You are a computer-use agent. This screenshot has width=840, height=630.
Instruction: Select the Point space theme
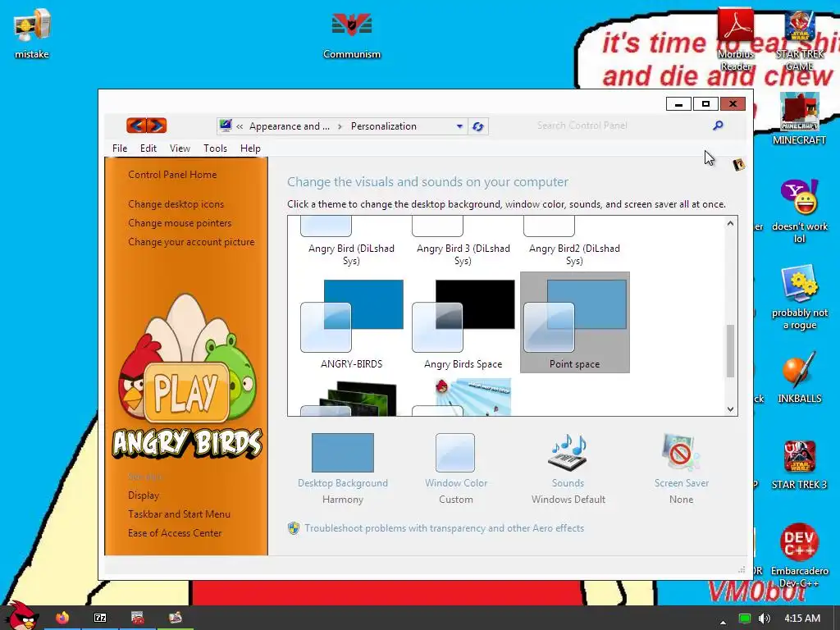(574, 322)
